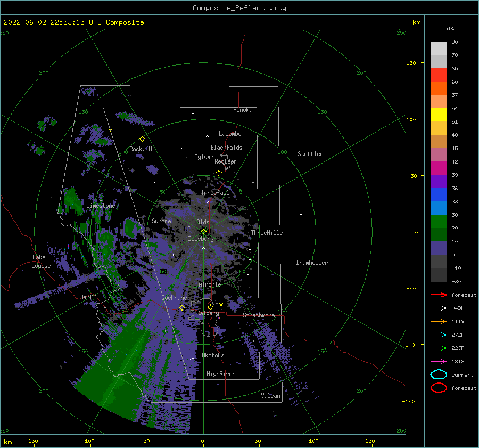This screenshot has width=479, height=448.
Task: Click the cyan 27ZW arrow icon
Action: point(439,335)
